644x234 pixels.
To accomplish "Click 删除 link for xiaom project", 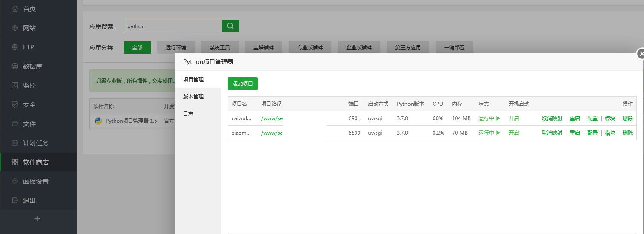I will pyautogui.click(x=627, y=133).
